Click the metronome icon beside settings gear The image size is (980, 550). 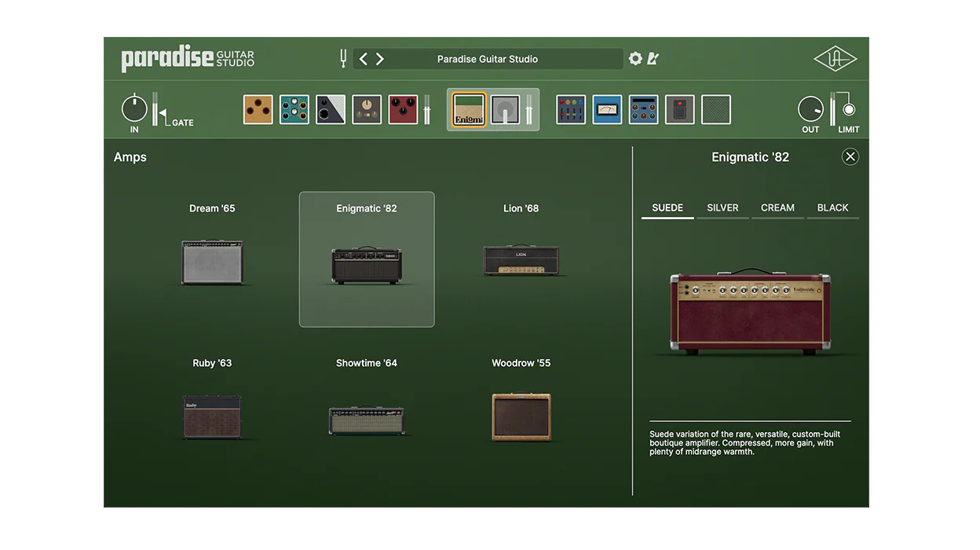[x=653, y=59]
